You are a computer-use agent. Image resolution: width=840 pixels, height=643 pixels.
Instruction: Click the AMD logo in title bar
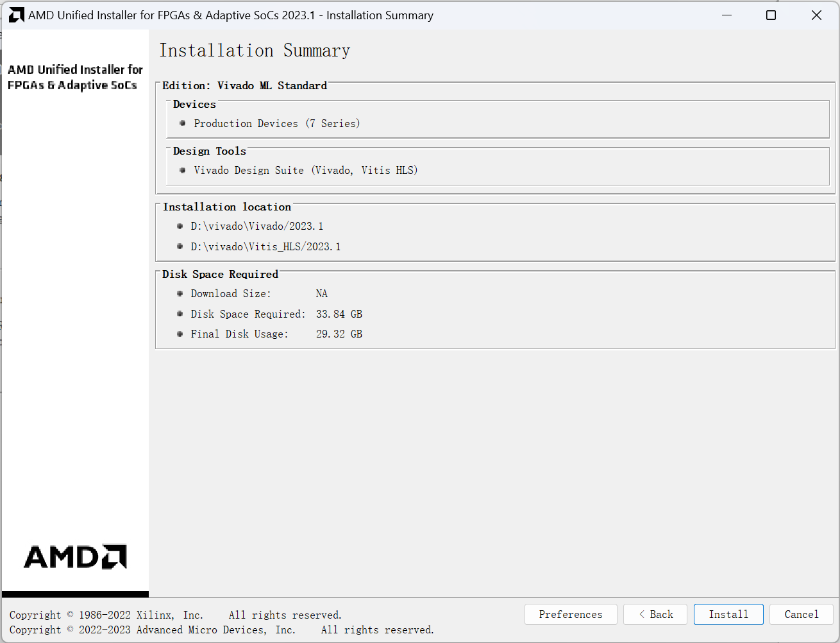[x=17, y=15]
